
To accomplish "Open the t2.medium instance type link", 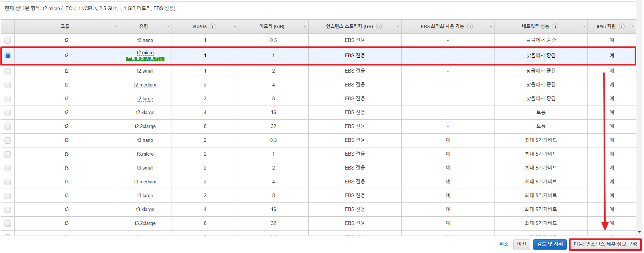I will (145, 85).
